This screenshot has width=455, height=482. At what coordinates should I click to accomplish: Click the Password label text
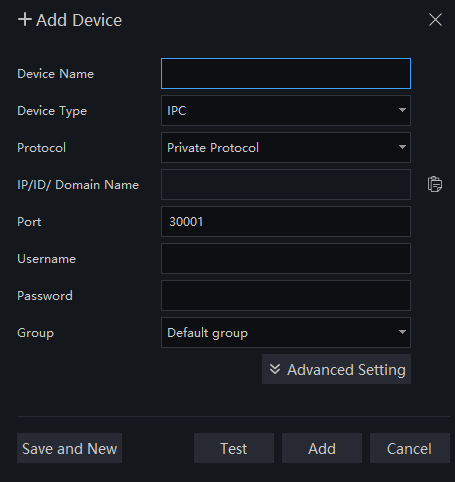pos(45,296)
